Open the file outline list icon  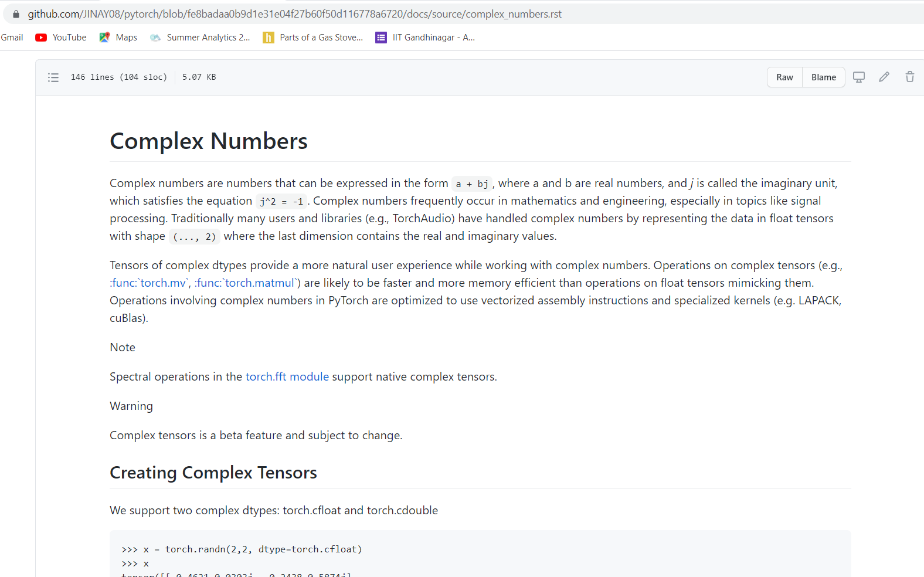(53, 77)
